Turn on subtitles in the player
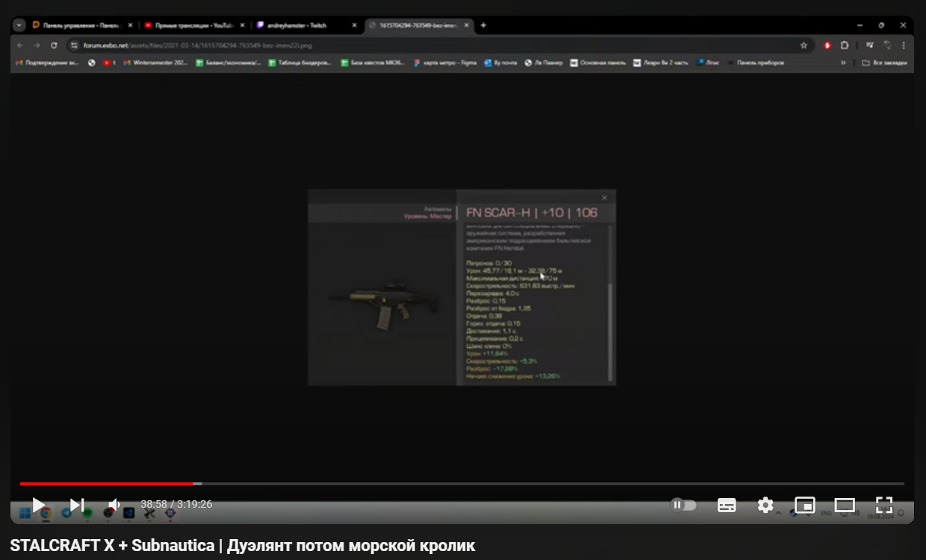Image resolution: width=926 pixels, height=560 pixels. pyautogui.click(x=727, y=505)
